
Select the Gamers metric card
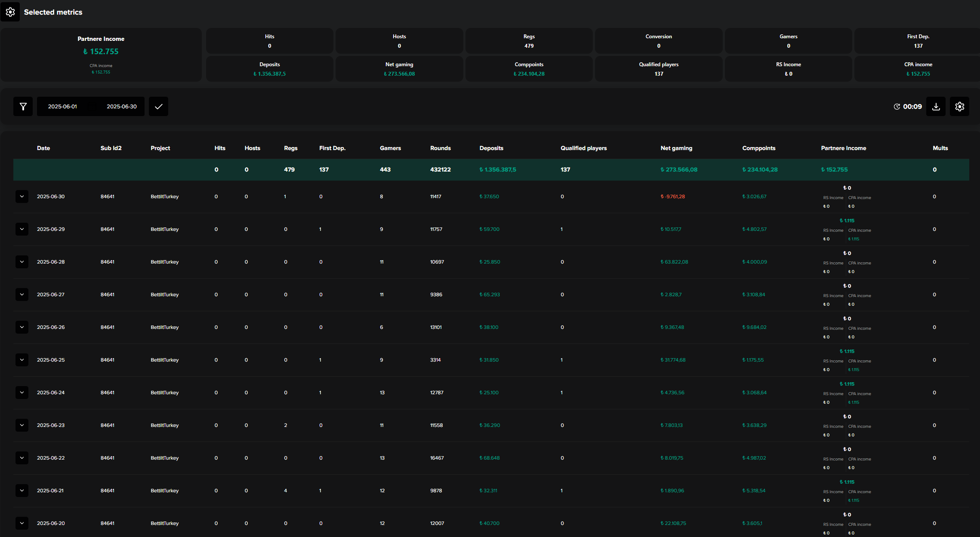click(x=789, y=41)
